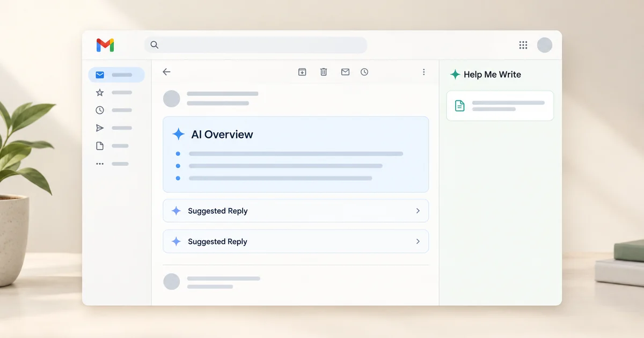The image size is (644, 338).
Task: Open Snoozed via sidebar clock icon
Action: pos(100,110)
